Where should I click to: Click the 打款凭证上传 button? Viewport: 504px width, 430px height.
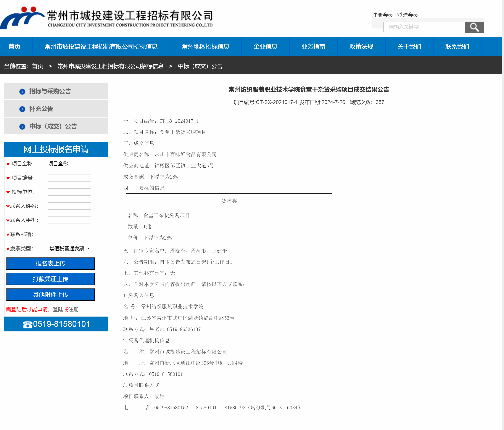[50, 279]
